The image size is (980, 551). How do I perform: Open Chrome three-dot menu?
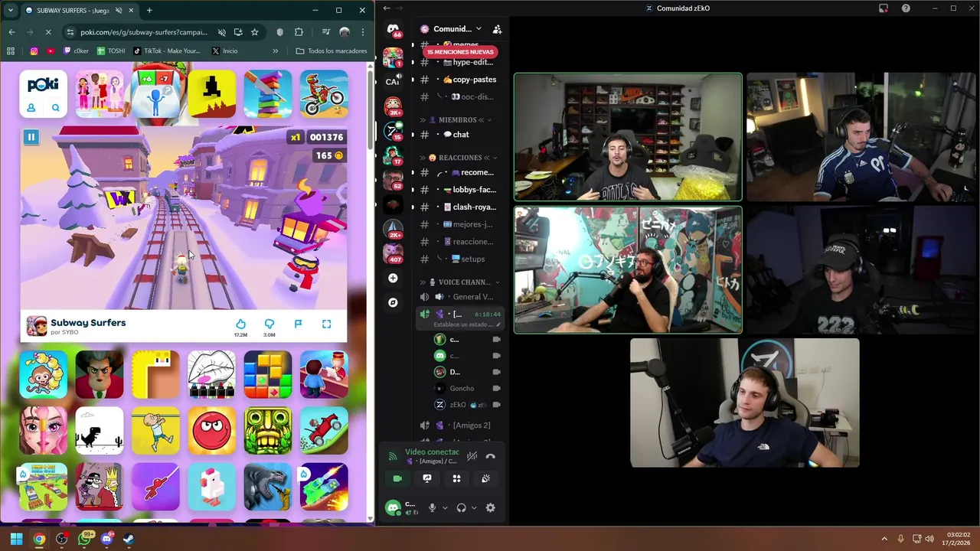point(362,32)
